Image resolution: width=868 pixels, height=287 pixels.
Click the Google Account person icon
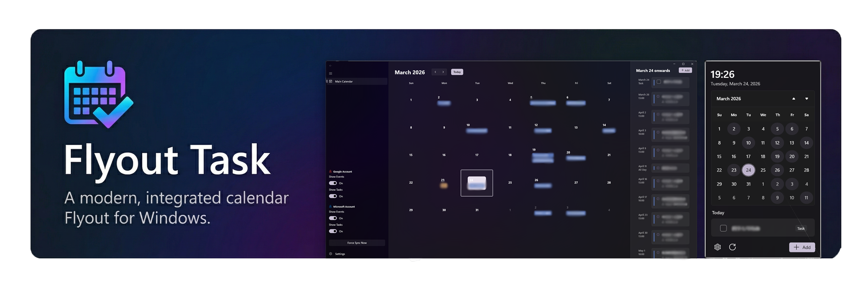pyautogui.click(x=330, y=172)
